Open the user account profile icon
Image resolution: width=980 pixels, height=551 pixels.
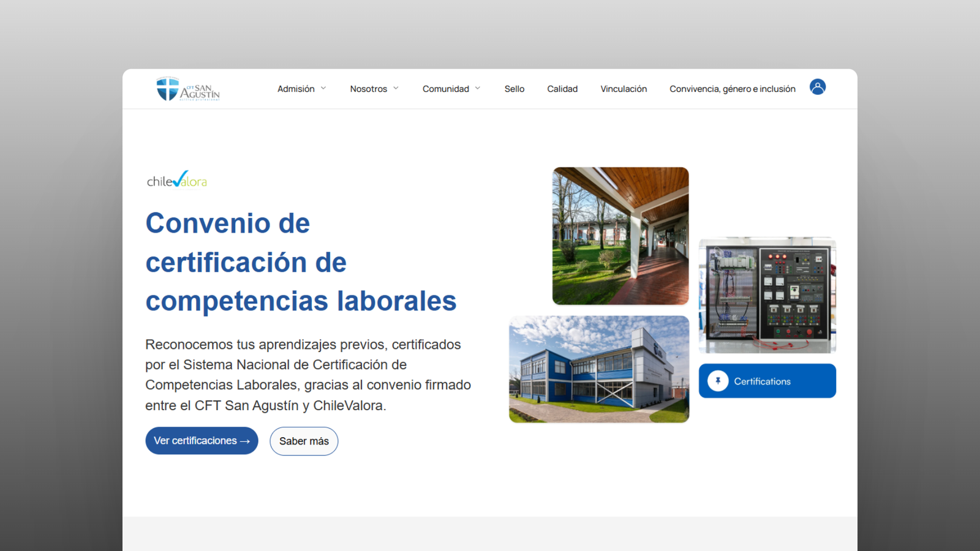coord(817,87)
